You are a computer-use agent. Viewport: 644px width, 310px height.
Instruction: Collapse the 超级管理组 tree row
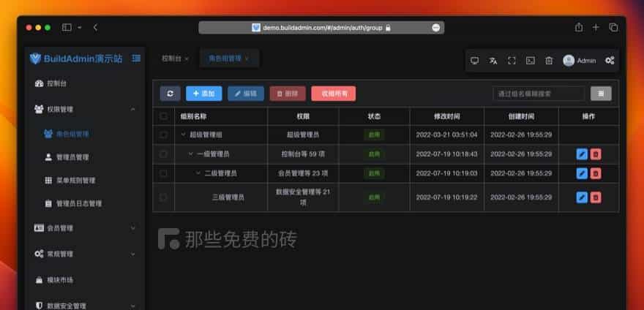pyautogui.click(x=183, y=135)
